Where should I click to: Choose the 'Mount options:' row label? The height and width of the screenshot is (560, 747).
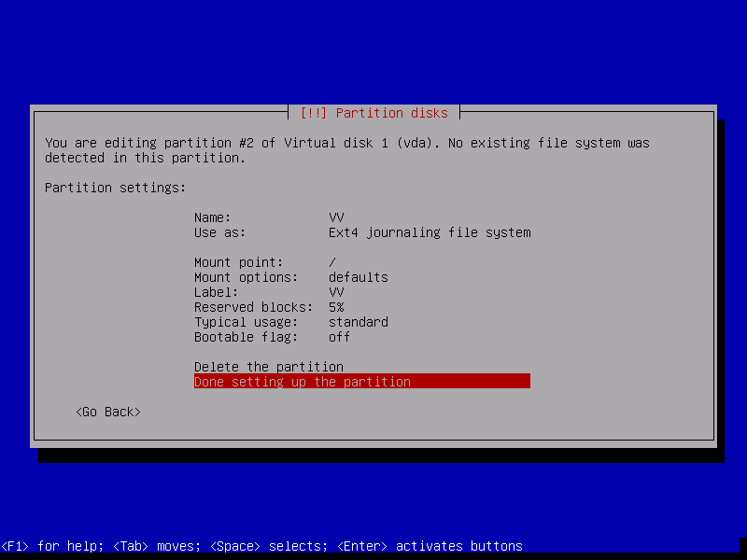[247, 277]
